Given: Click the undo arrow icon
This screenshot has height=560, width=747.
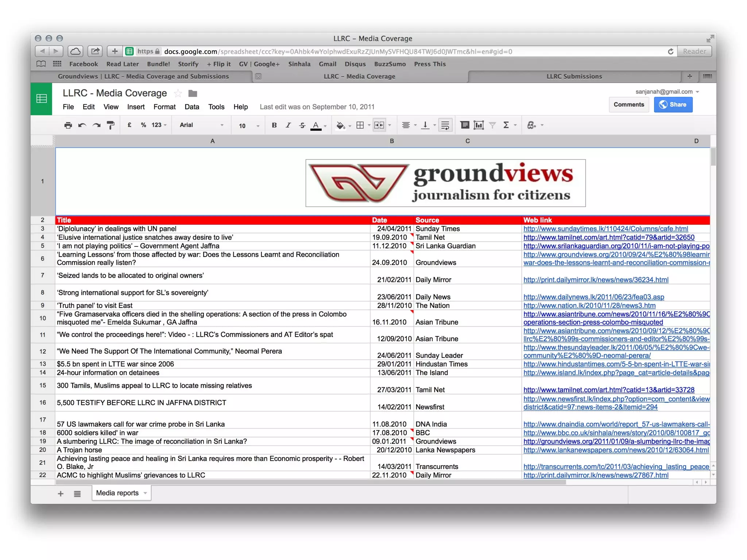Looking at the screenshot, I should 82,125.
